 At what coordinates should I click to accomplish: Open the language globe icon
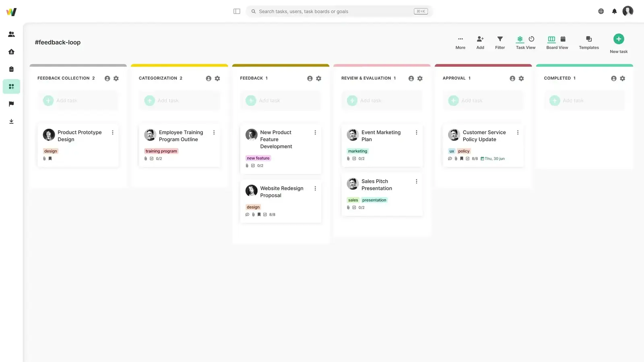[x=601, y=11]
